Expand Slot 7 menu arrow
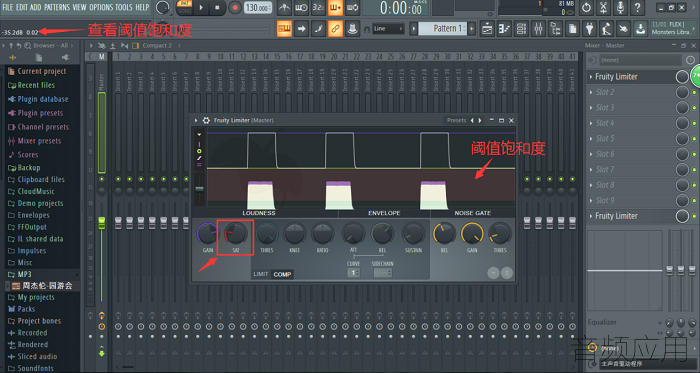700x373 pixels. click(x=591, y=170)
